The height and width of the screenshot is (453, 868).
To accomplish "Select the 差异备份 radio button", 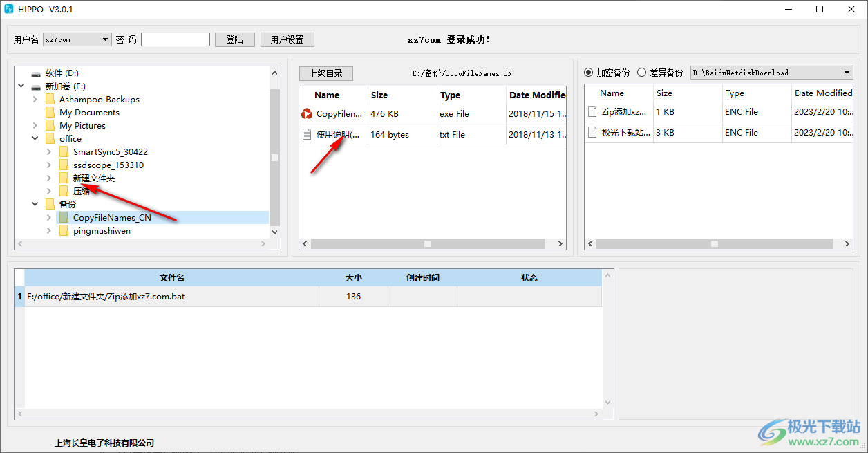I will point(641,73).
